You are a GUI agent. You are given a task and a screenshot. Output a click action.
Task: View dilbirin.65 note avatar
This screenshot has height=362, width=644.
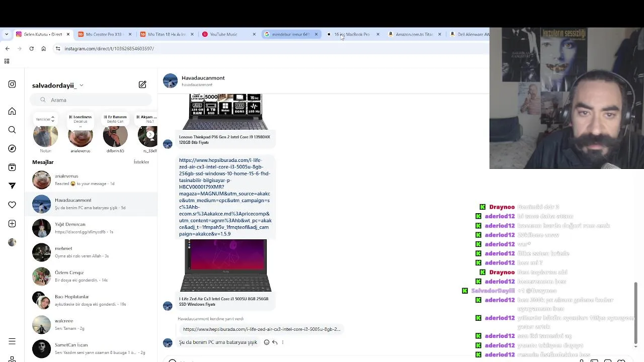[115, 136]
